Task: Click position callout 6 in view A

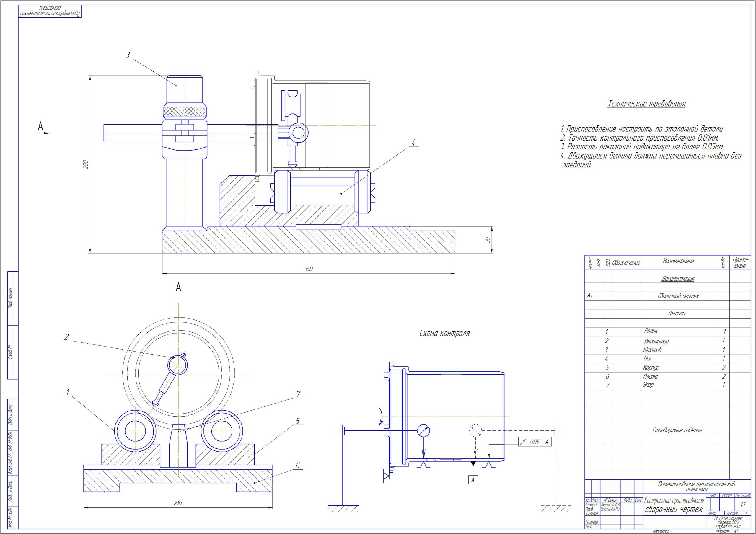Action: pos(297,466)
